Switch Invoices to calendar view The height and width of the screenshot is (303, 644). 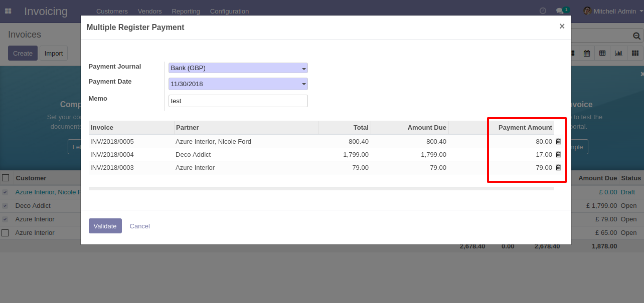coord(586,53)
